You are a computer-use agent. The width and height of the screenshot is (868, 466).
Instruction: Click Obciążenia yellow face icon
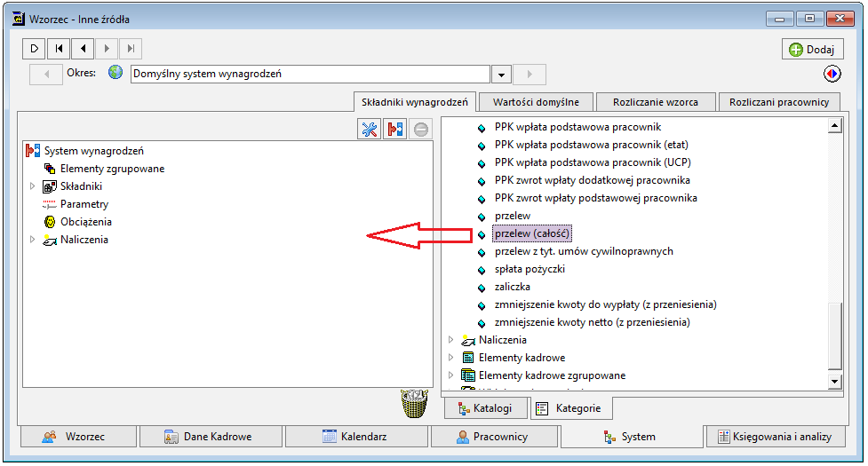[x=50, y=222]
